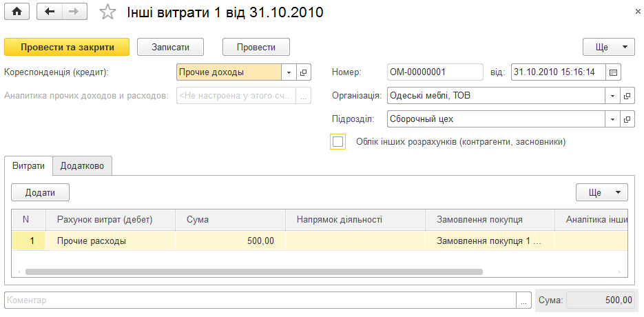This screenshot has width=644, height=317.
Task: Focus the Номер input field
Action: click(x=435, y=72)
